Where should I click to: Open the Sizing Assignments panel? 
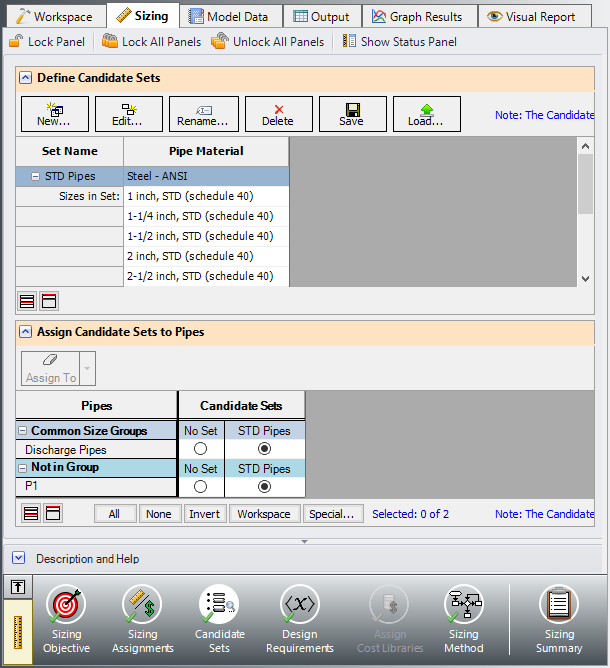click(x=142, y=619)
